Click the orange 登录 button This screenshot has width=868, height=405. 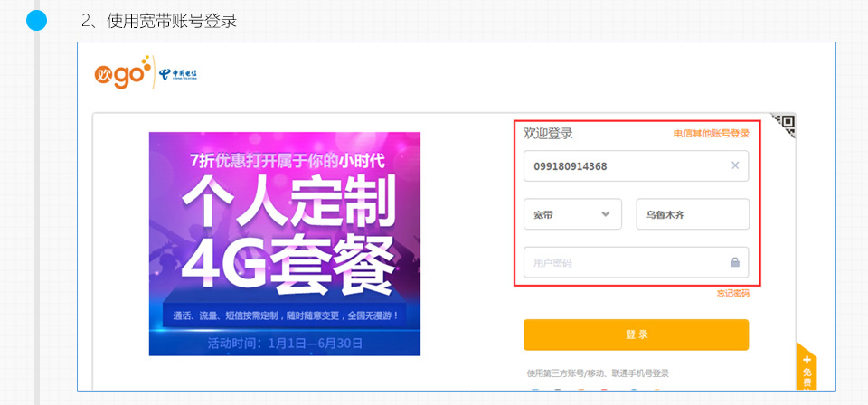pyautogui.click(x=636, y=334)
